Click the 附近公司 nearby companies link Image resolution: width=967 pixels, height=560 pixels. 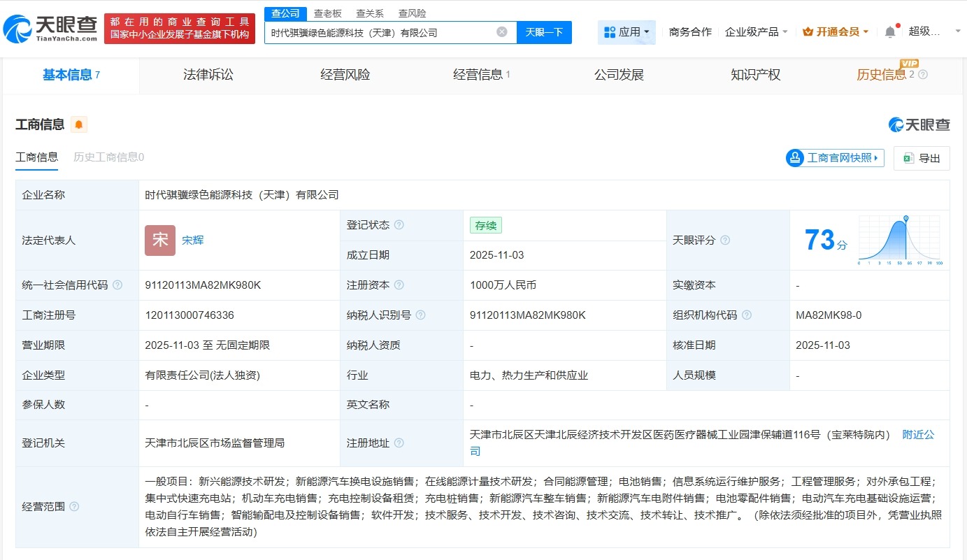coord(918,434)
